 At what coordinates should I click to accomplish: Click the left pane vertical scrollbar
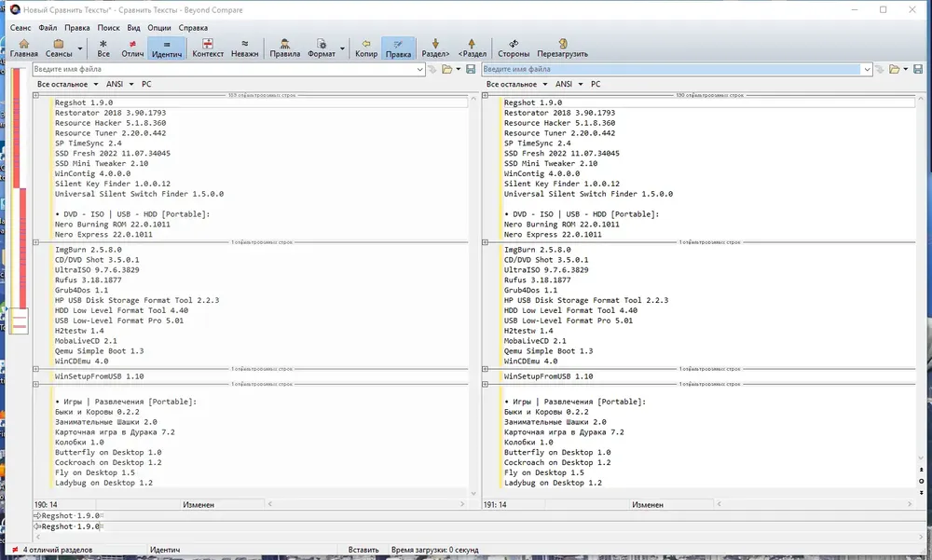pyautogui.click(x=473, y=294)
